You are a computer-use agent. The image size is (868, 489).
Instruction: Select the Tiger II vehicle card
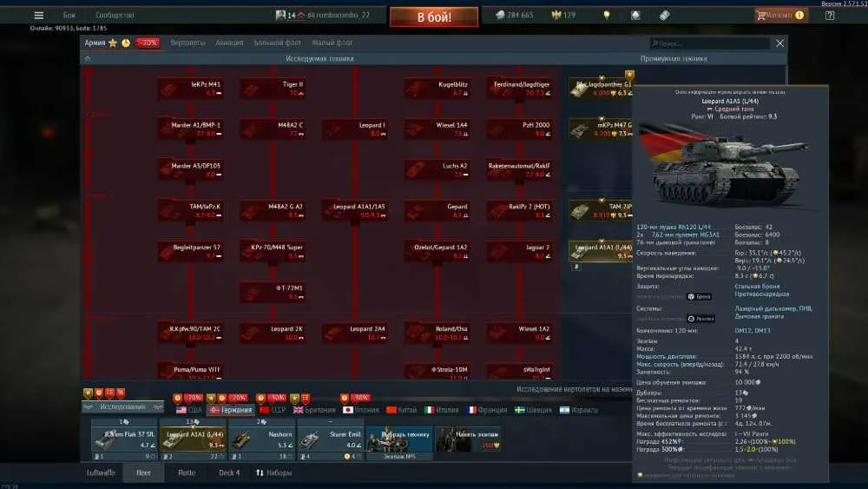[x=273, y=88]
